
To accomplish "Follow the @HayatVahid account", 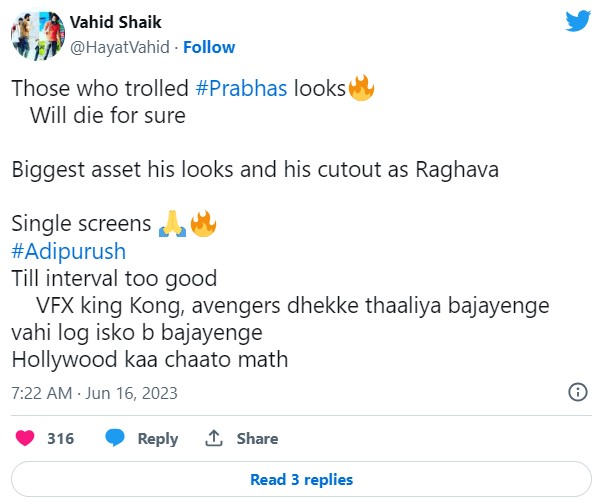I will (x=209, y=47).
